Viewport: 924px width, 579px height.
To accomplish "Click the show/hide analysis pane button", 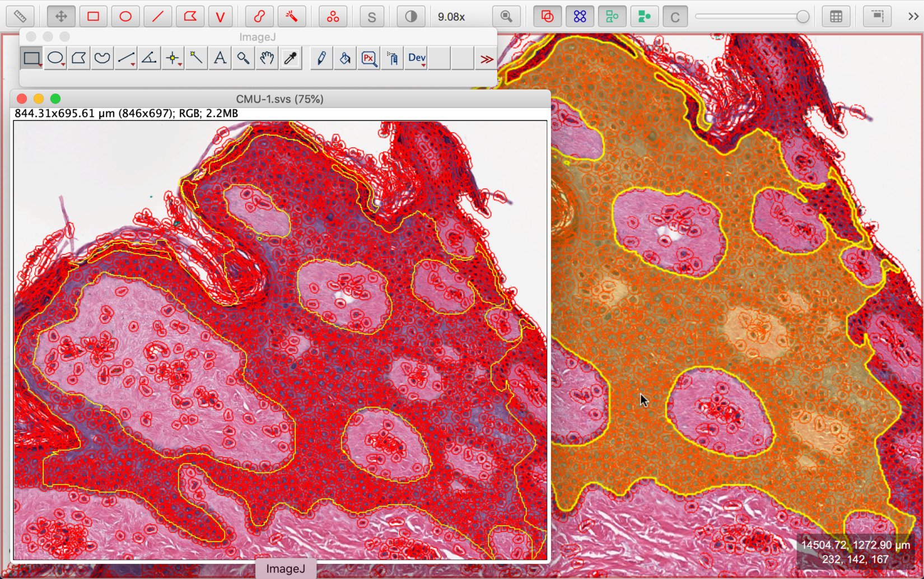I will pos(878,16).
